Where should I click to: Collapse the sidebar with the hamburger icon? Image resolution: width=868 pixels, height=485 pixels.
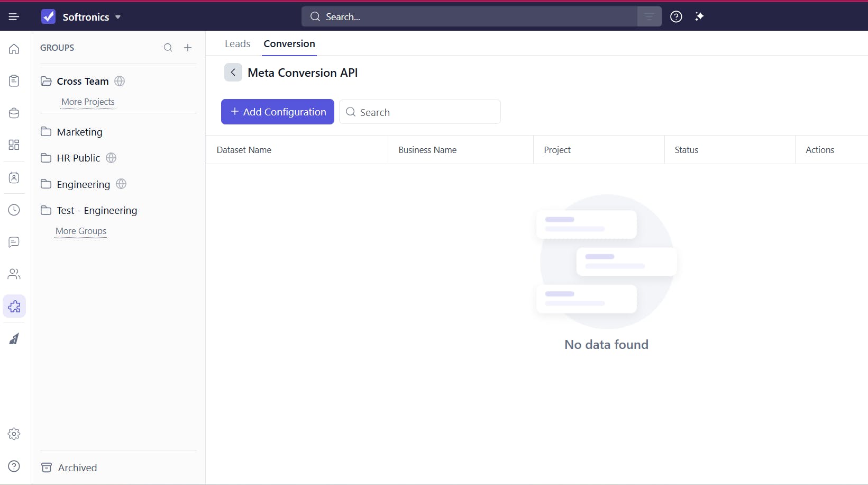coord(14,16)
